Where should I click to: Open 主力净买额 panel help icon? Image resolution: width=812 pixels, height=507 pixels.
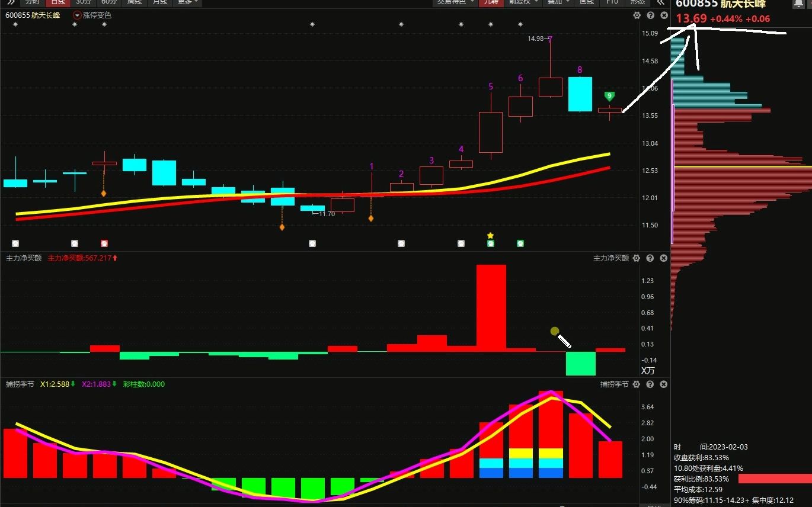[650, 258]
